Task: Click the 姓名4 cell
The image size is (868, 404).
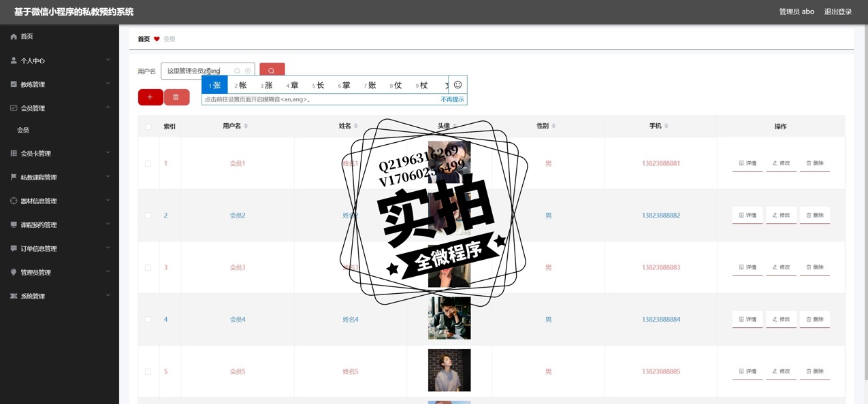Action: (x=350, y=320)
